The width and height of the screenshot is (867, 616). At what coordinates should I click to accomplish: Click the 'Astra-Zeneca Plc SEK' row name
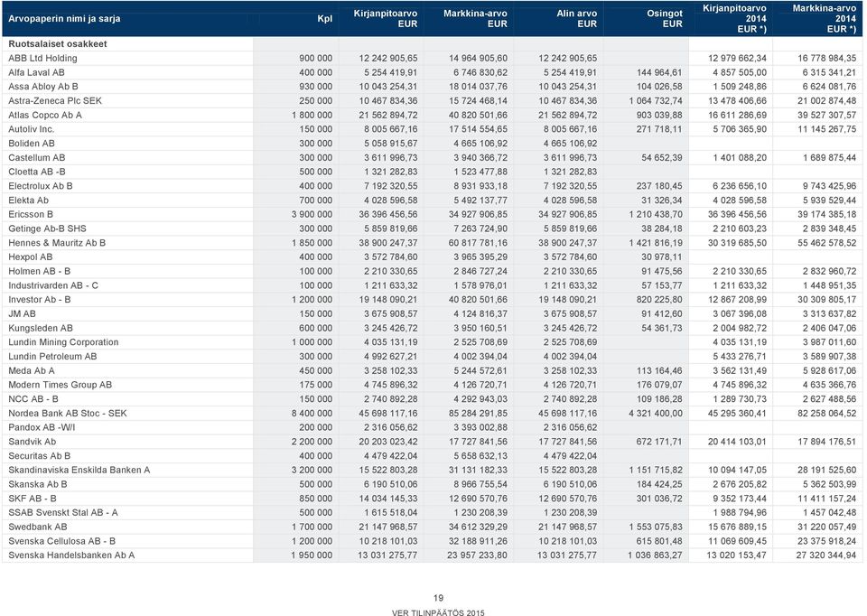[55, 100]
